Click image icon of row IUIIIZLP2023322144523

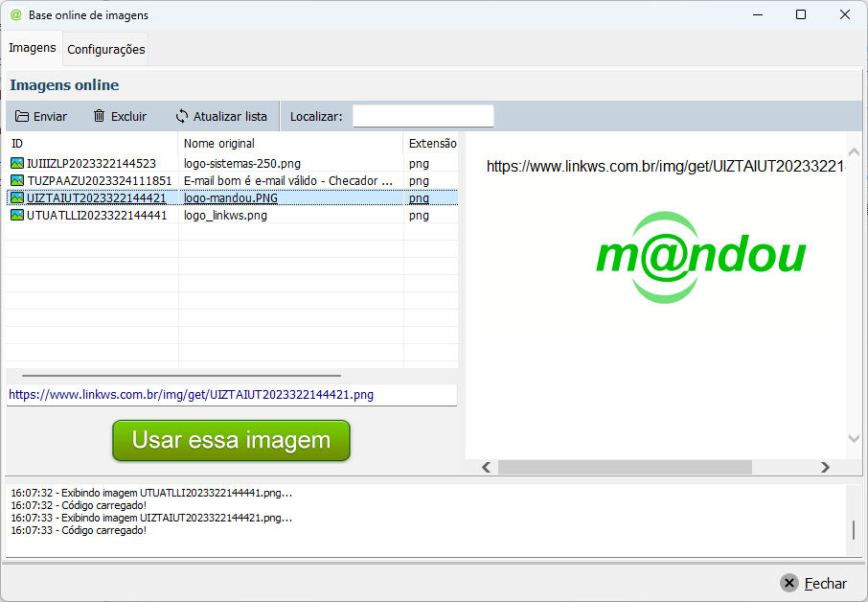17,163
